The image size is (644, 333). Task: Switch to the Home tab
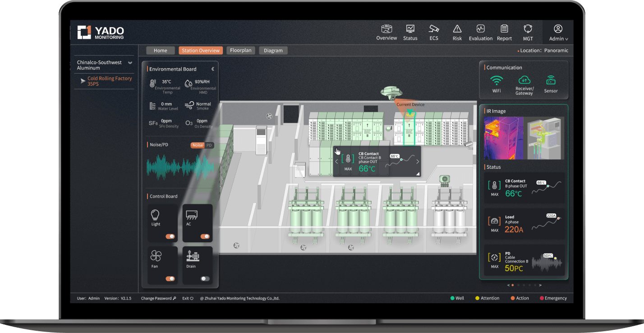[x=160, y=51]
